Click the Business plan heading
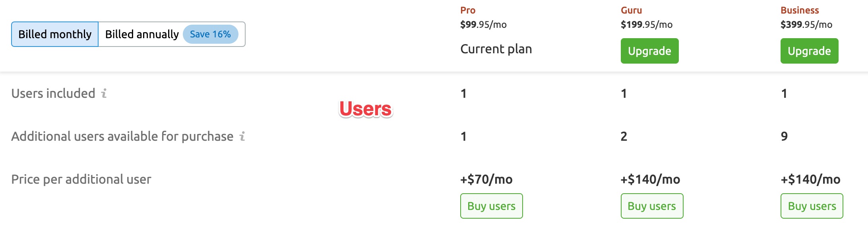Image resolution: width=868 pixels, height=229 pixels. 800,10
